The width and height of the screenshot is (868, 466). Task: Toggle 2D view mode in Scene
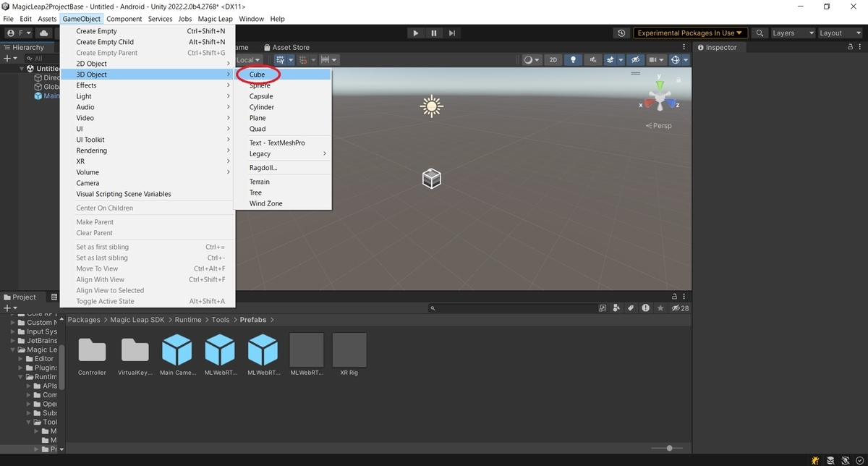tap(553, 60)
